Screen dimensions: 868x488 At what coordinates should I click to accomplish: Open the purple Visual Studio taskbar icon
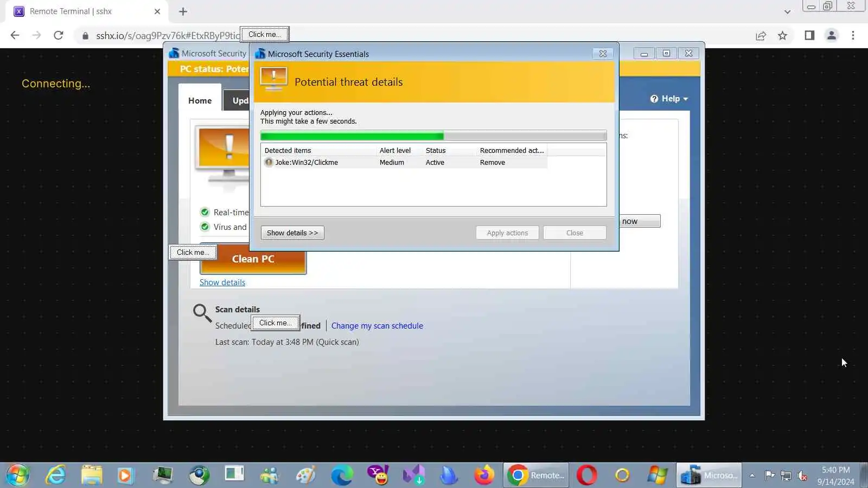click(413, 476)
